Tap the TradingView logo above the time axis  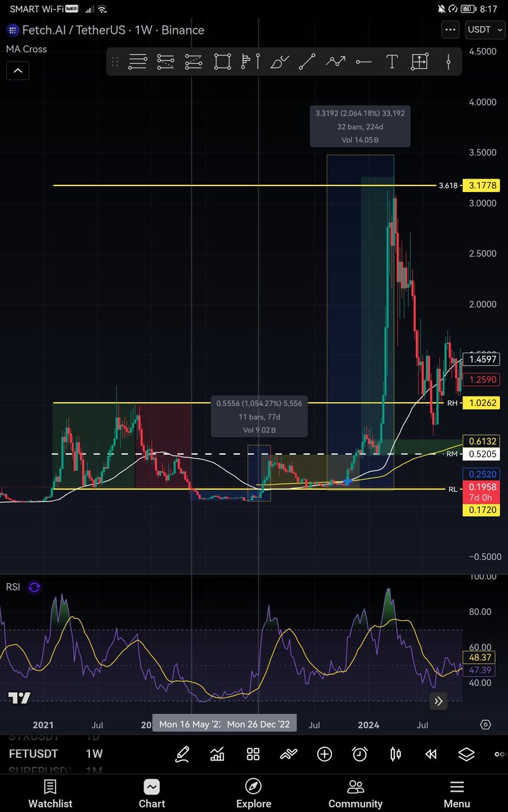coord(20,698)
